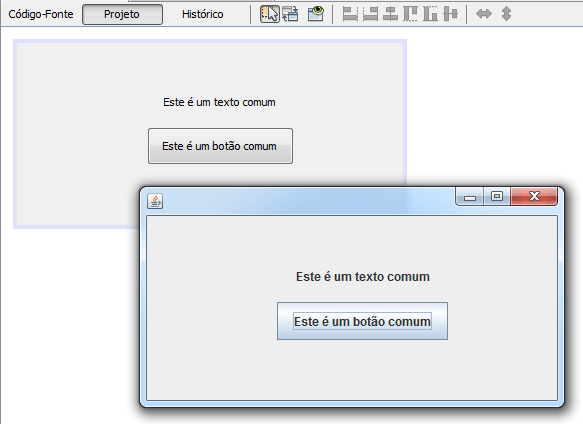Screen dimensions: 583x424
Task: Click 'Este é um botão comum' in the preview window
Action: coord(363,321)
